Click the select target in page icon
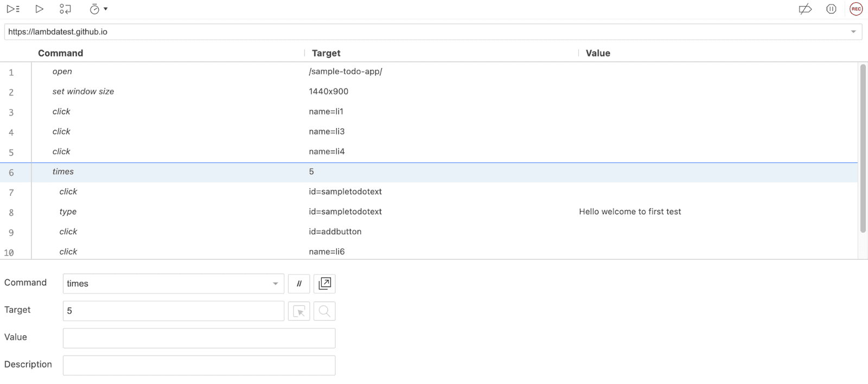Viewport: 868px width, 384px height. point(299,311)
